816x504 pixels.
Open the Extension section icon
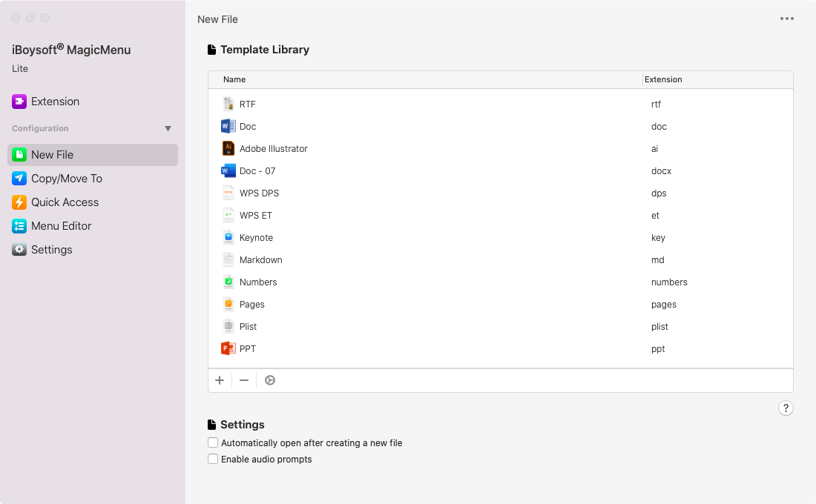click(19, 102)
